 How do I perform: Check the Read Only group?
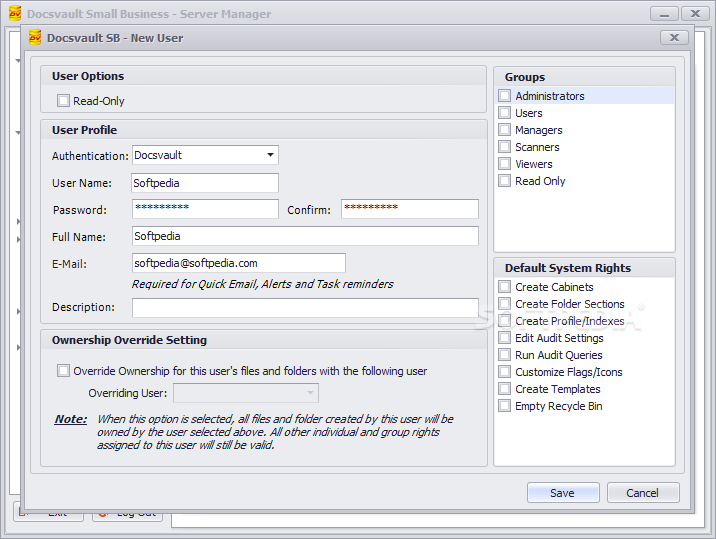(504, 180)
